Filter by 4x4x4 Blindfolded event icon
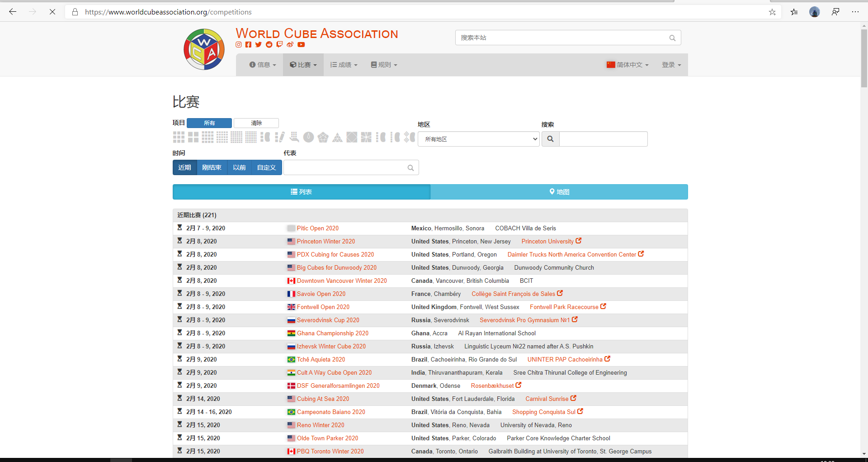The width and height of the screenshot is (868, 462). click(x=381, y=137)
